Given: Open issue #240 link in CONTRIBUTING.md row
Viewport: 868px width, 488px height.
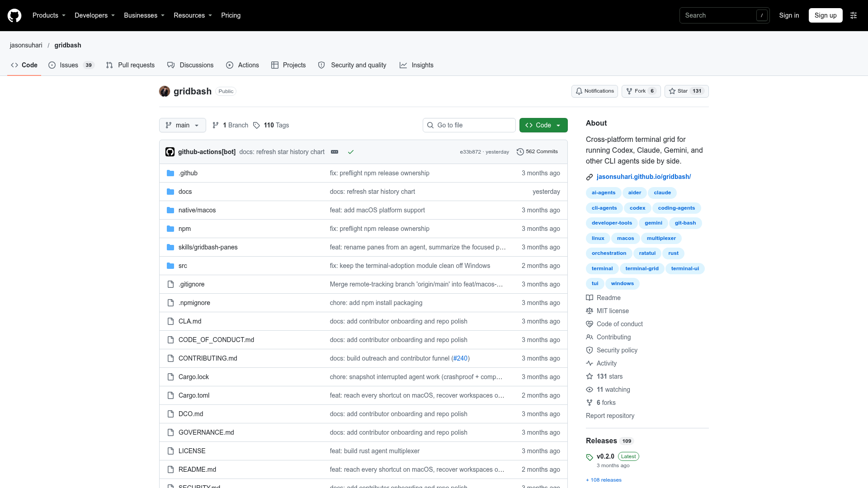Looking at the screenshot, I should pos(460,358).
